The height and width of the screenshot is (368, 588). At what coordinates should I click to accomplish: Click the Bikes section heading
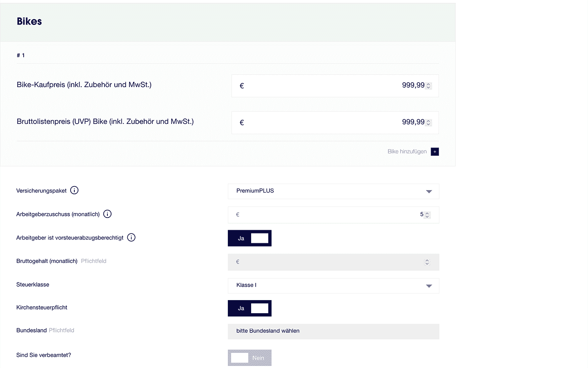click(29, 21)
